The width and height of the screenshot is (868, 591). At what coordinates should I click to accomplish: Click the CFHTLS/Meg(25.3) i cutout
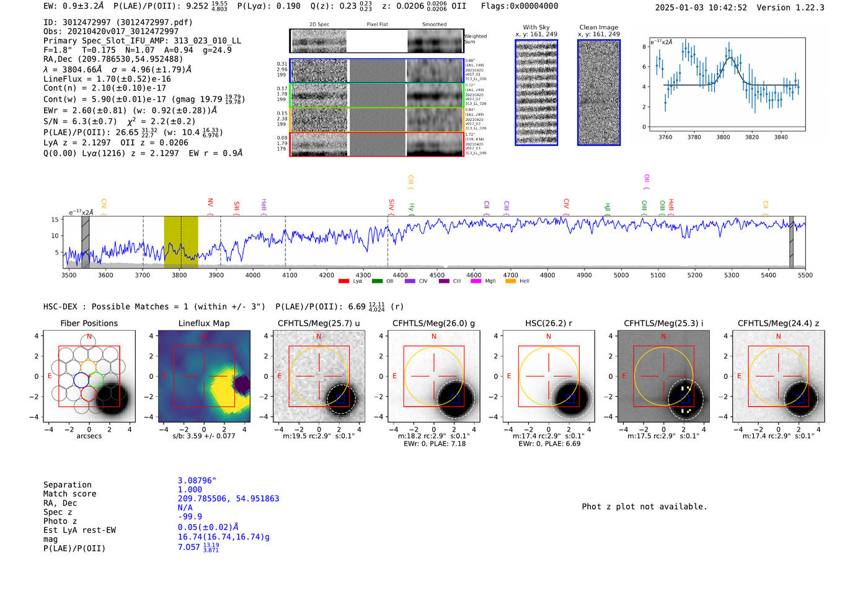coord(663,376)
